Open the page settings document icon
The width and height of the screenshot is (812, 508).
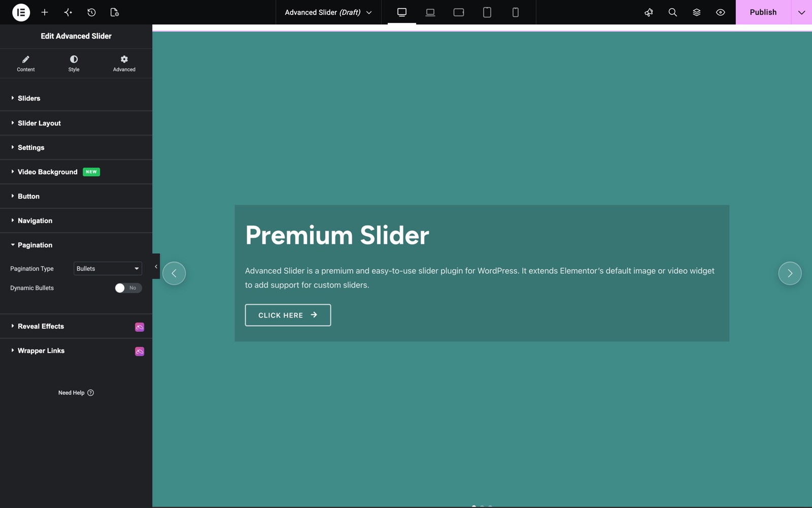pos(115,12)
